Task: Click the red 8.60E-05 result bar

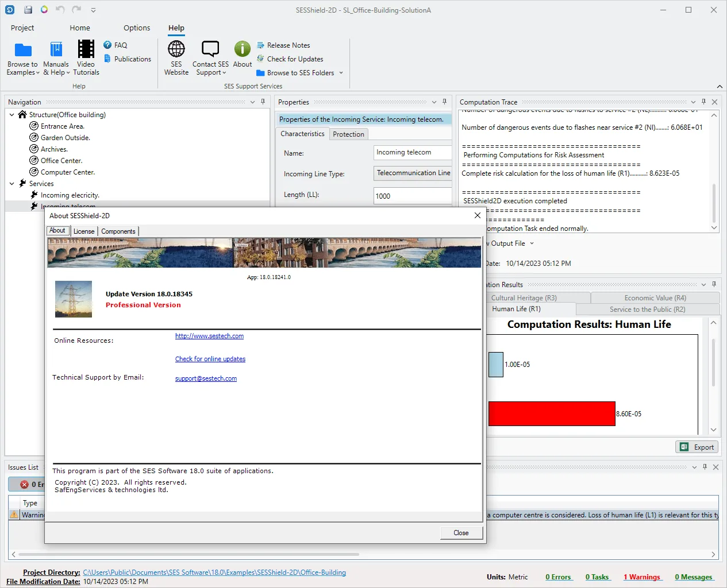Action: click(x=552, y=413)
